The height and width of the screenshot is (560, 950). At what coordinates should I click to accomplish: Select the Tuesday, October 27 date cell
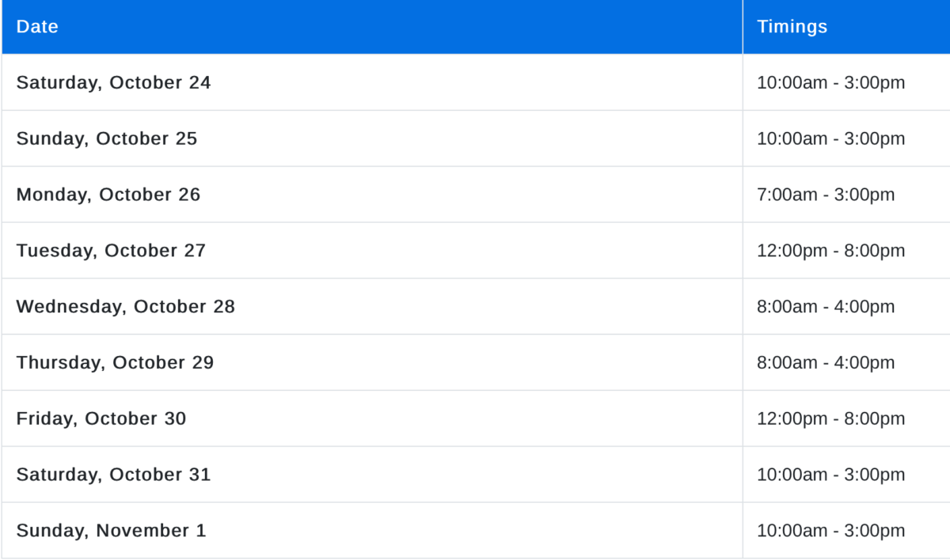point(111,251)
